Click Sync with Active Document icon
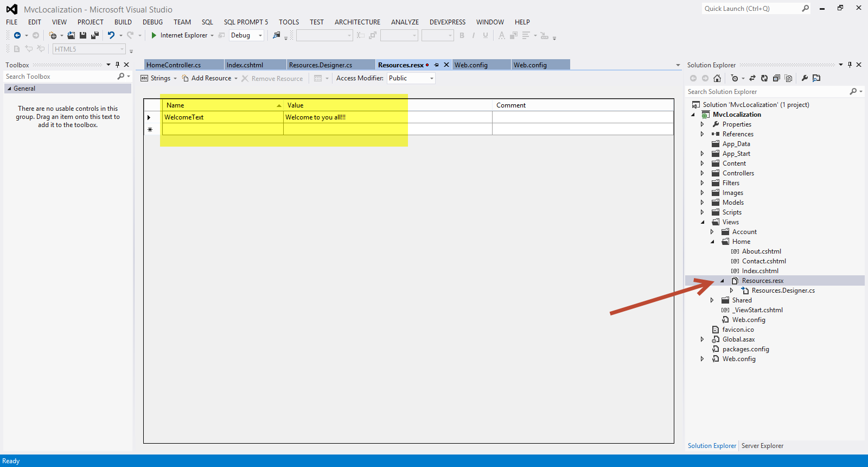Viewport: 868px width, 467px height. pos(752,78)
